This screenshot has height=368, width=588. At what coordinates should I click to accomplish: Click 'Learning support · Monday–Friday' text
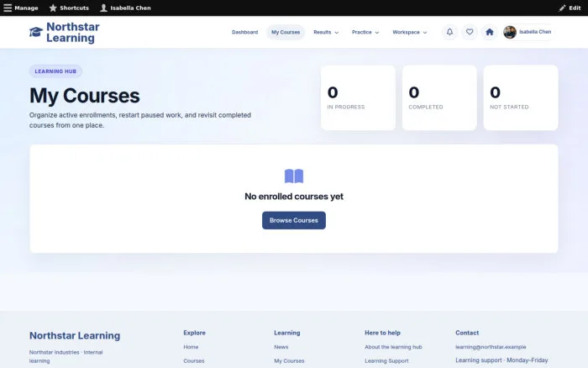click(501, 360)
